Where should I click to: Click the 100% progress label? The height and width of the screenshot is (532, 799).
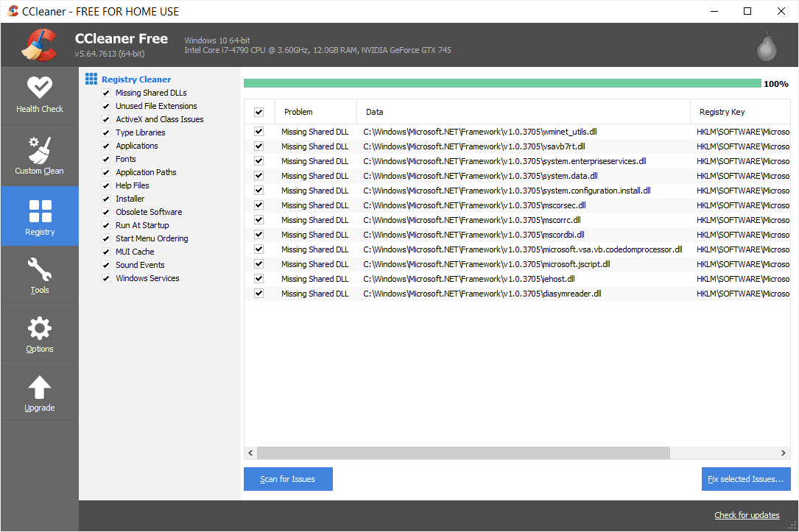tap(776, 84)
